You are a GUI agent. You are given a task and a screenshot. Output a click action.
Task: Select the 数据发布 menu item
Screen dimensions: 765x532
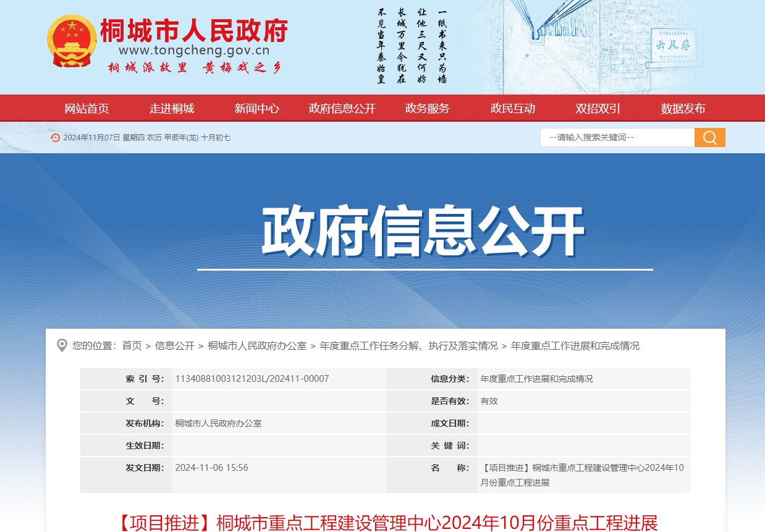tap(683, 109)
